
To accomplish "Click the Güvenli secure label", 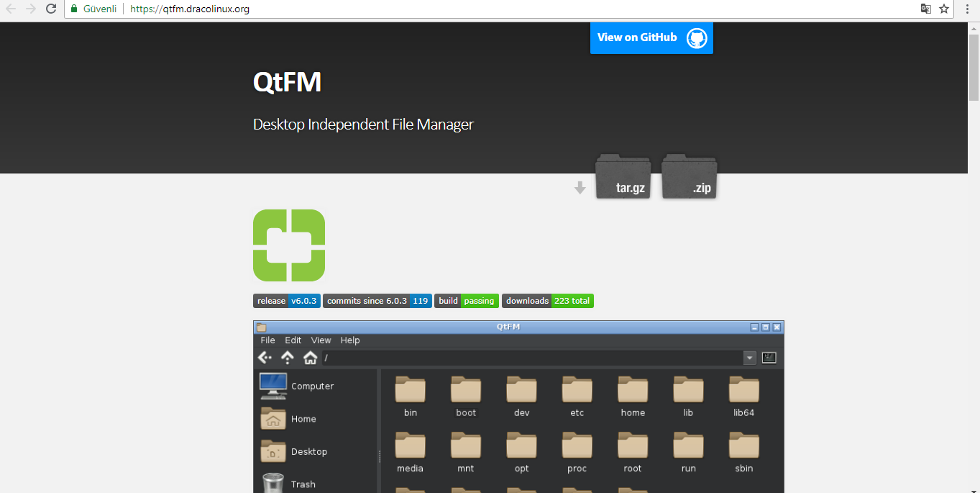I will [99, 9].
